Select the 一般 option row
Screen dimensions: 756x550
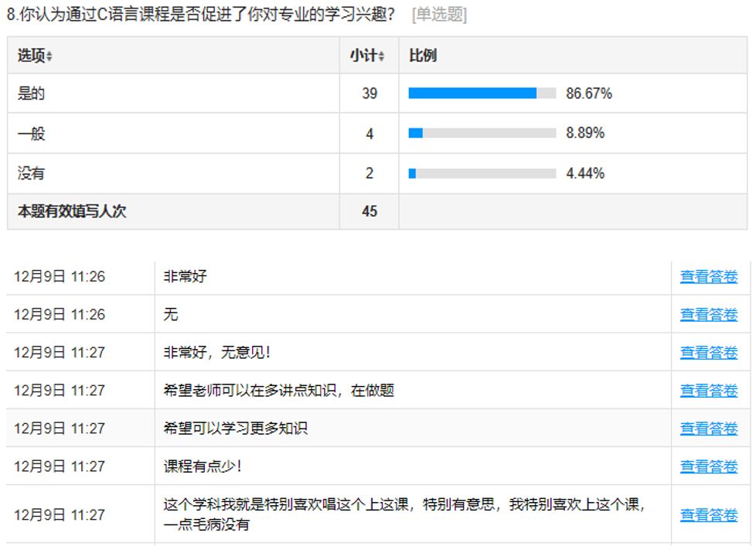pos(32,134)
